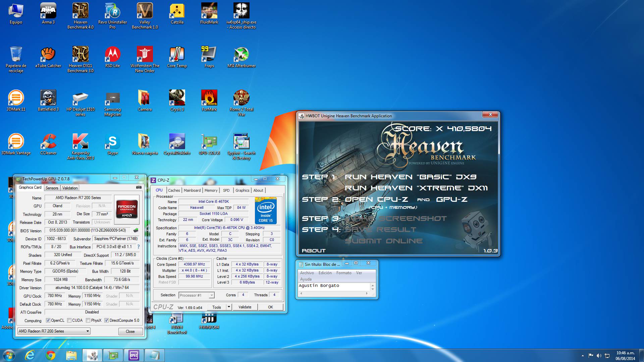The width and height of the screenshot is (644, 362).
Task: Open Notepad Edición menu
Action: [x=325, y=273]
